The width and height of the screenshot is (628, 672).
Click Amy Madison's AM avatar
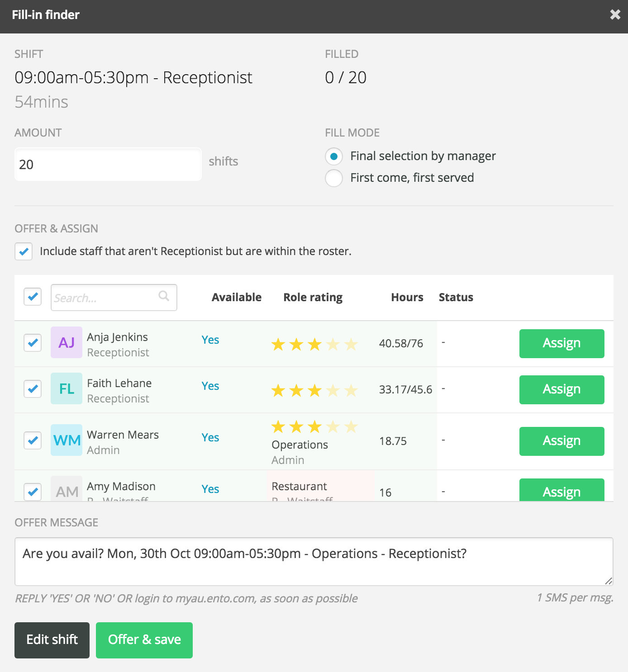point(67,488)
